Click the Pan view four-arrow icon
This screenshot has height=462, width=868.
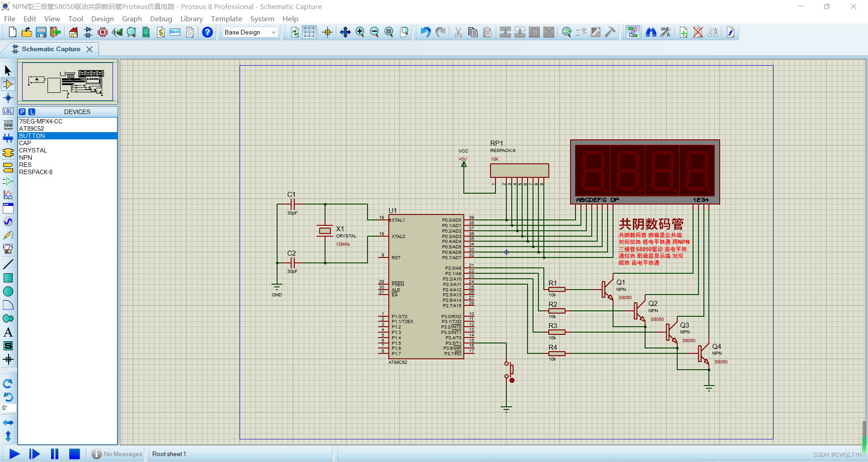click(x=345, y=32)
